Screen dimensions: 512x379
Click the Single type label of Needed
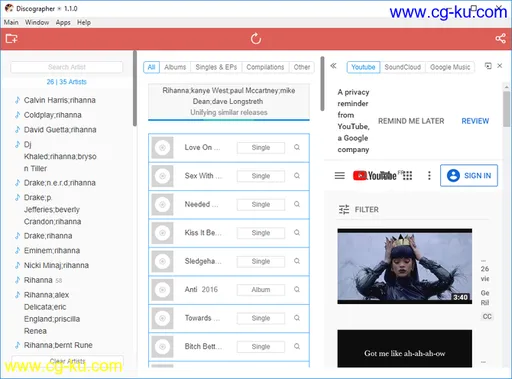(261, 204)
